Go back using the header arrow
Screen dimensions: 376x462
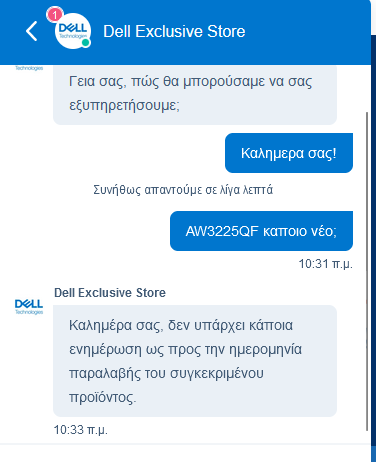pyautogui.click(x=32, y=31)
